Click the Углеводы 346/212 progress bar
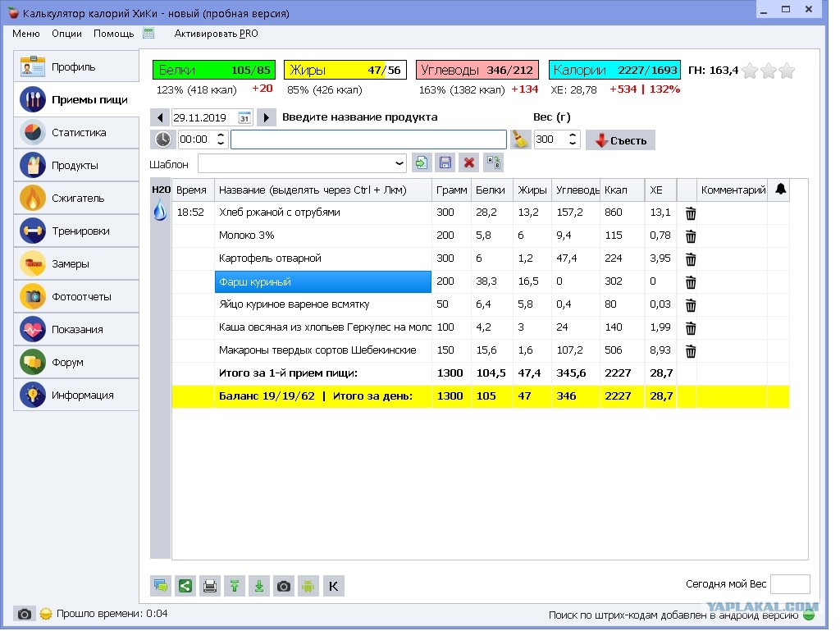 (477, 71)
